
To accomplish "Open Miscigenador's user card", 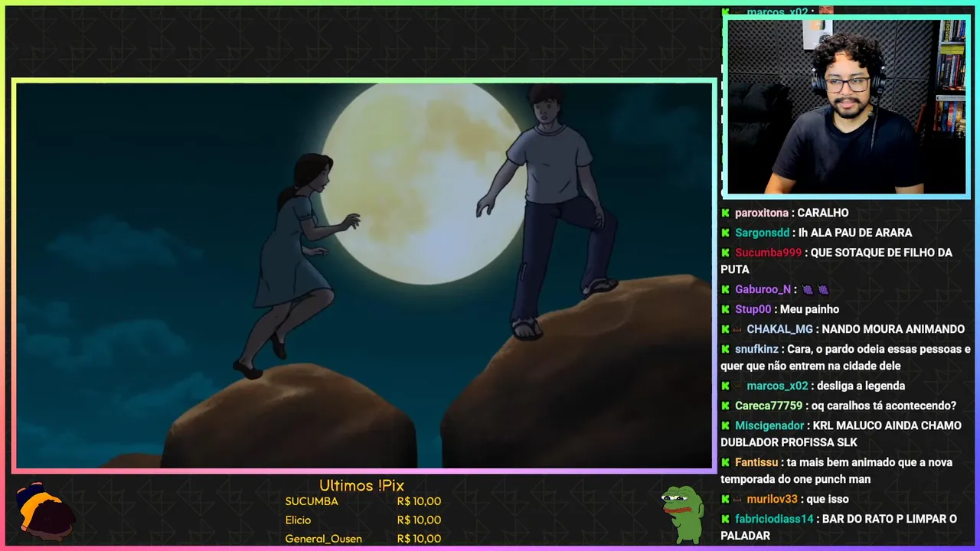I will (x=769, y=425).
